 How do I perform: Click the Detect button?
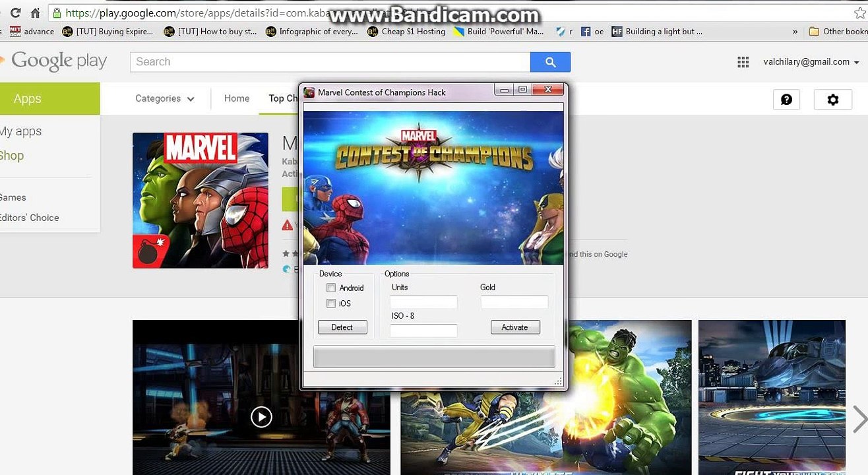pos(342,327)
